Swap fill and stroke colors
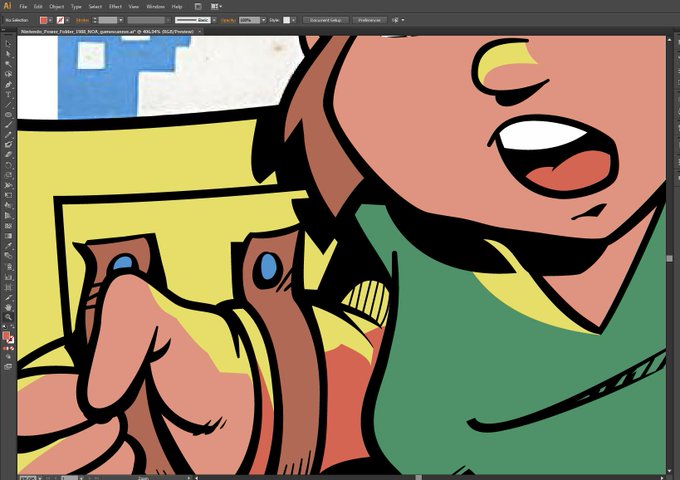 pos(12,328)
